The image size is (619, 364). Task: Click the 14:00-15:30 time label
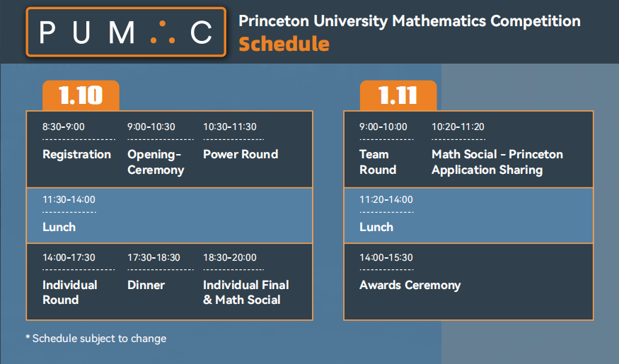(x=386, y=258)
